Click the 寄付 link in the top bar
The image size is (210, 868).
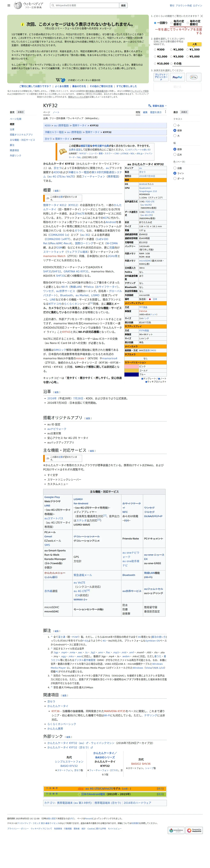172,5
